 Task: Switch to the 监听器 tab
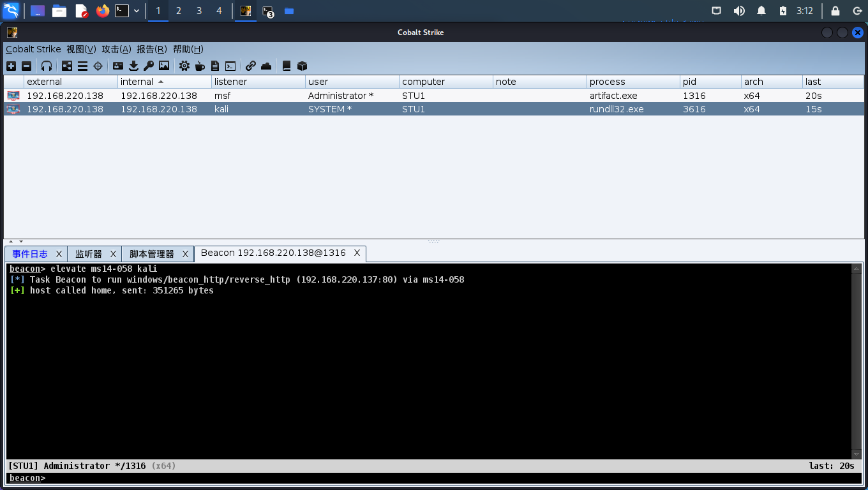point(89,254)
